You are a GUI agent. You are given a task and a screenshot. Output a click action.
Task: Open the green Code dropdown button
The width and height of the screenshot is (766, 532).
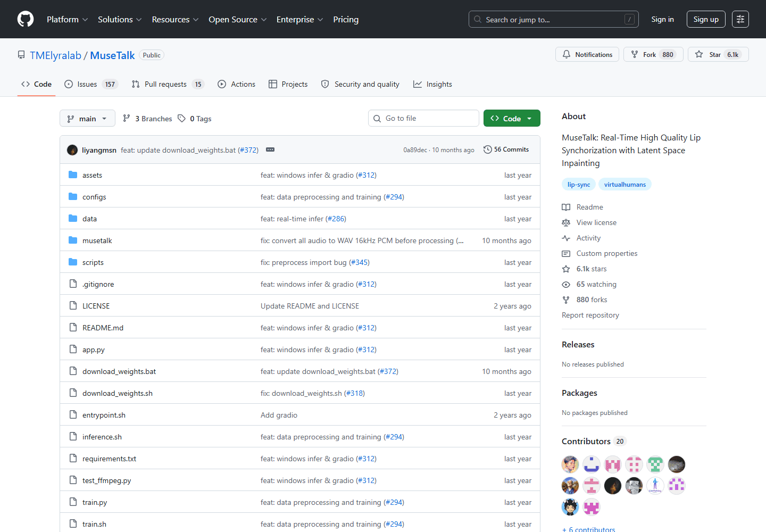pyautogui.click(x=512, y=118)
